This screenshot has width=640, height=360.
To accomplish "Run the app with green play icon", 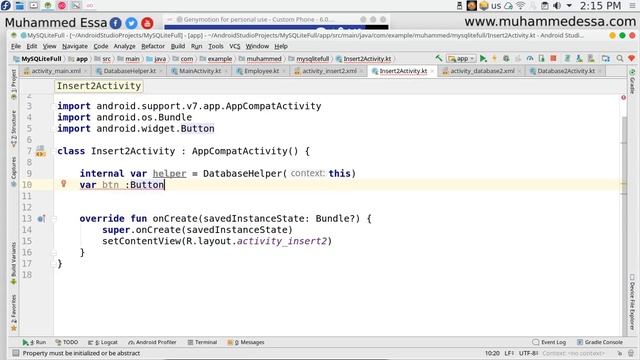I will (x=483, y=58).
